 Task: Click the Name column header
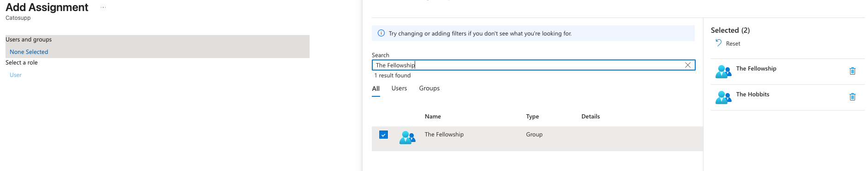433,116
